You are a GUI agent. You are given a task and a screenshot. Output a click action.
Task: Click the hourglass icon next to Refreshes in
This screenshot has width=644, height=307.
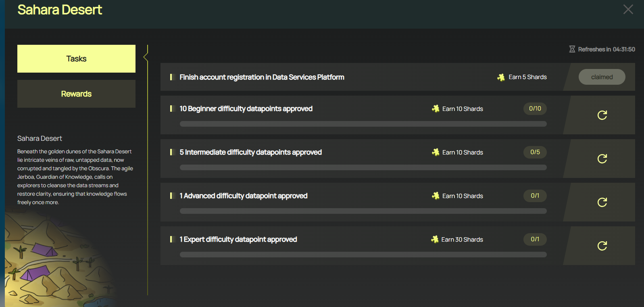(x=572, y=49)
